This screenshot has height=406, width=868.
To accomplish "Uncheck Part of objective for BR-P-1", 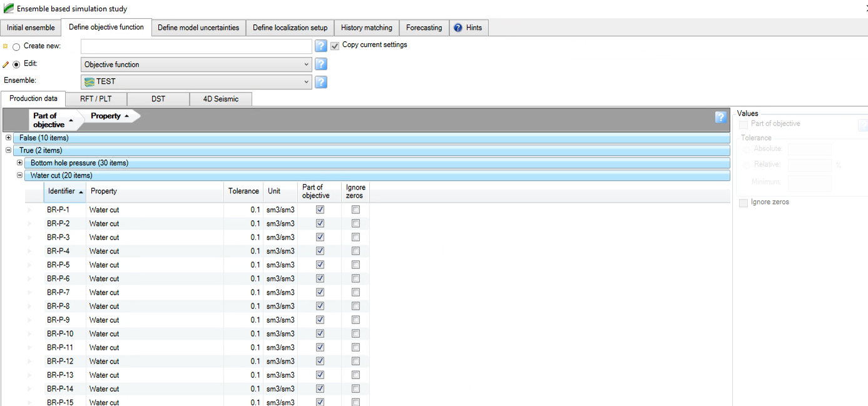I will [320, 210].
